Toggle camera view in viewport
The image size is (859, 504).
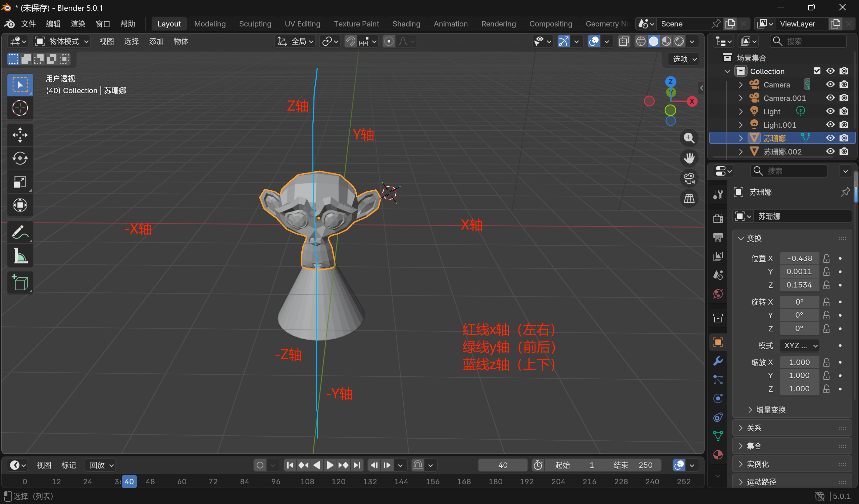[689, 178]
